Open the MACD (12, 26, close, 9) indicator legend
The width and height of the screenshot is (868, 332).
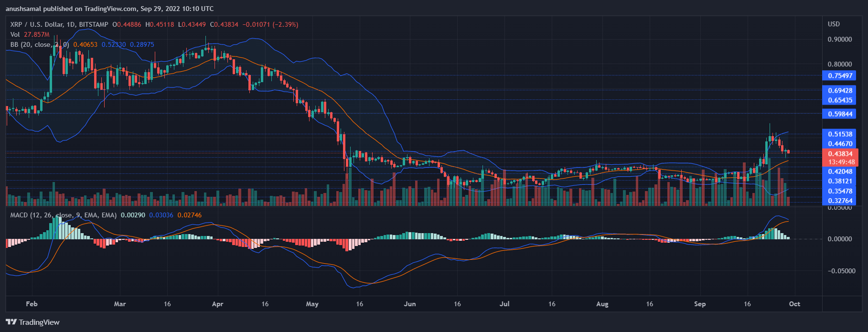(63, 215)
